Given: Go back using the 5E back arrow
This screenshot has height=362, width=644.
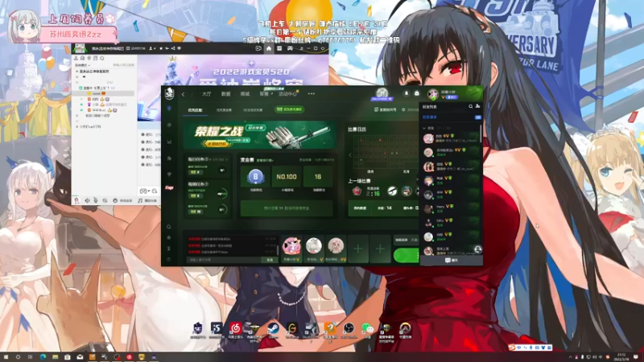Looking at the screenshot, I should click(x=184, y=94).
